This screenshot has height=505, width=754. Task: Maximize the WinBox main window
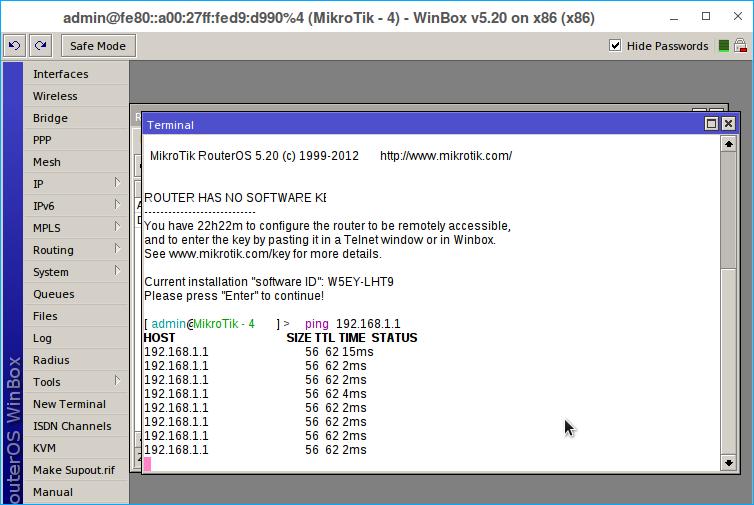[706, 16]
